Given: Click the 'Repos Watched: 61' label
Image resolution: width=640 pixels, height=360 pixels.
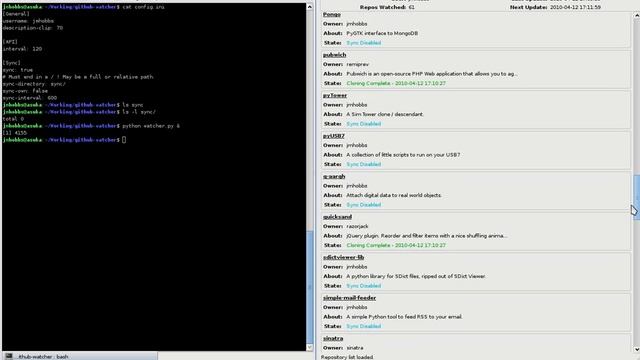Looking at the screenshot, I should point(387,7).
